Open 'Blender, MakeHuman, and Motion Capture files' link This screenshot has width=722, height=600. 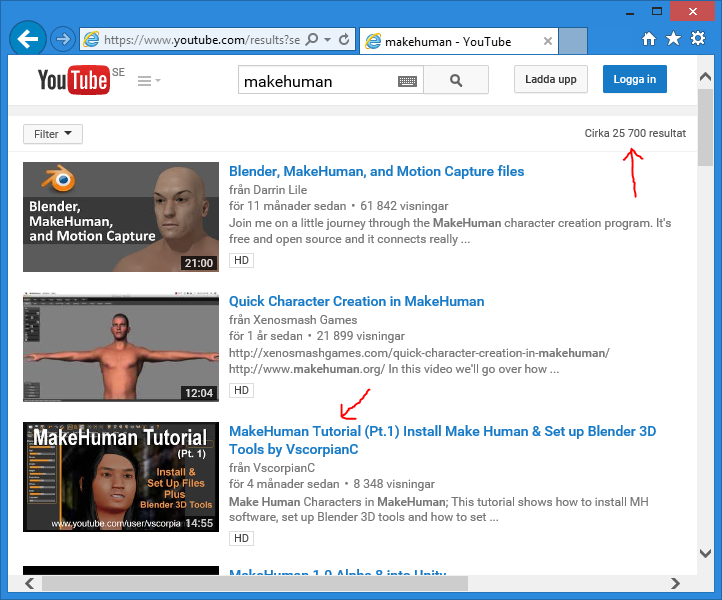376,171
